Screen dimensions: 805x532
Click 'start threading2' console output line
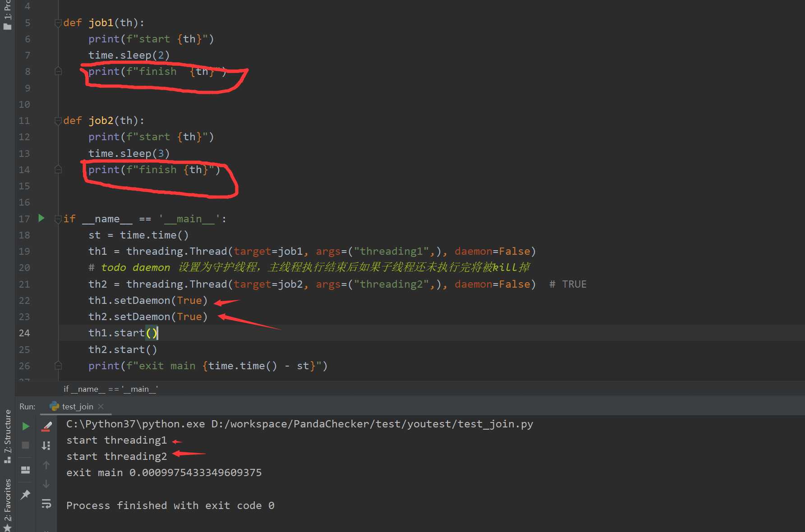coord(116,456)
